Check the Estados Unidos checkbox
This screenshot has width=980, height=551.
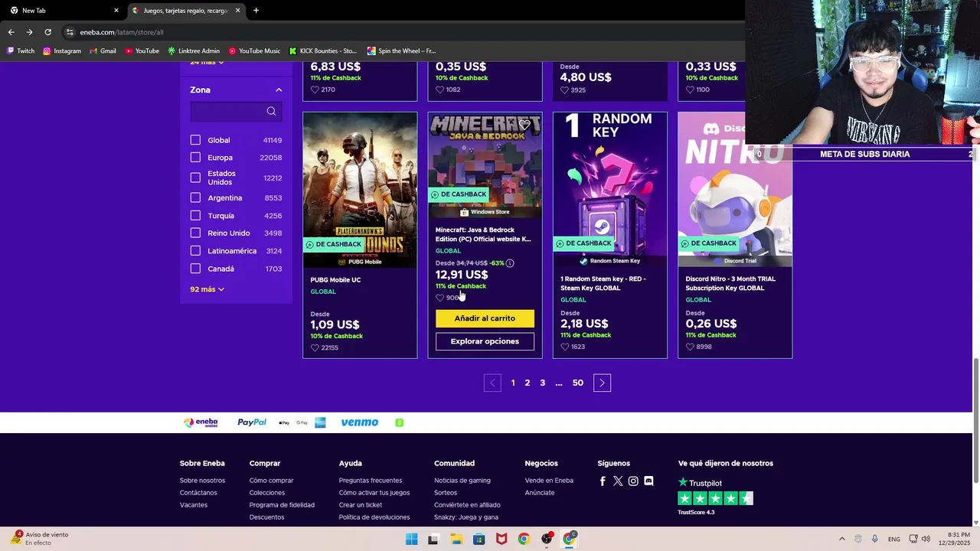click(195, 178)
